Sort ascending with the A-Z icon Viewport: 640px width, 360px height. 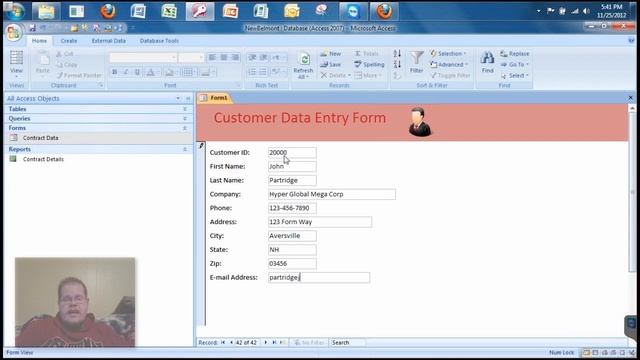[x=397, y=53]
